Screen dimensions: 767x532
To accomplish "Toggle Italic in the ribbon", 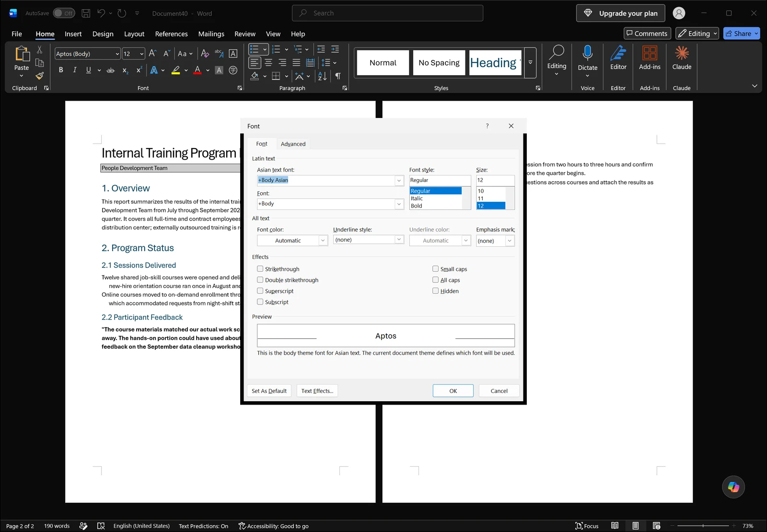I will click(75, 70).
